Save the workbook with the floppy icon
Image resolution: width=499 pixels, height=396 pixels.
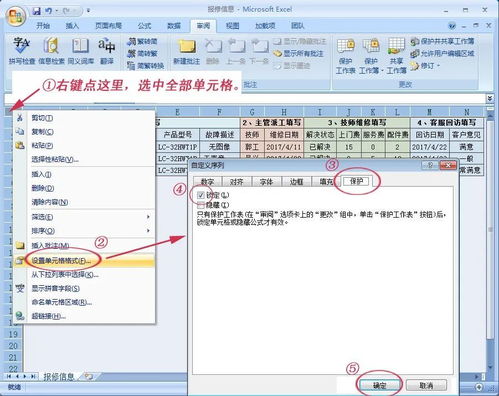(x=36, y=11)
